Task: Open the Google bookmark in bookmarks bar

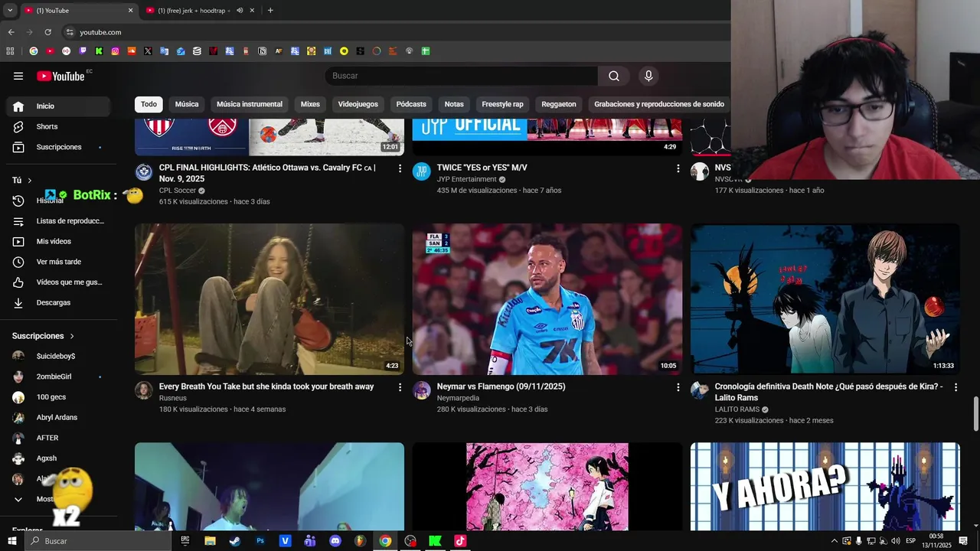Action: (x=34, y=51)
